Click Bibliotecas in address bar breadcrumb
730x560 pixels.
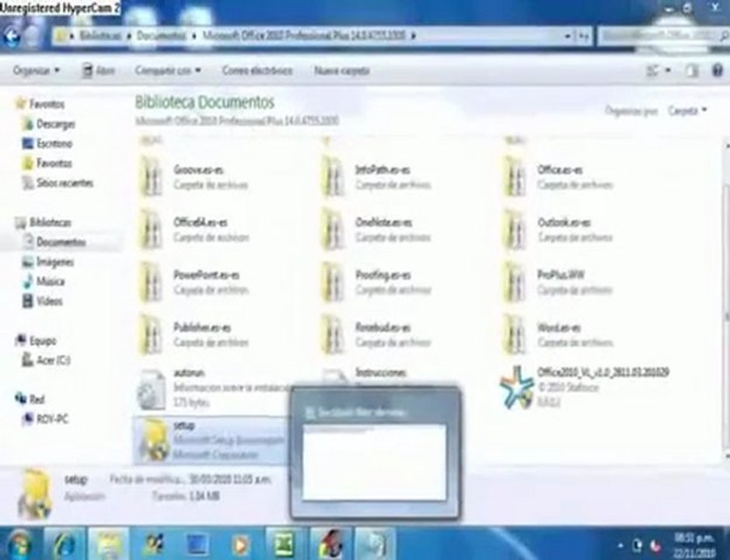pyautogui.click(x=100, y=36)
